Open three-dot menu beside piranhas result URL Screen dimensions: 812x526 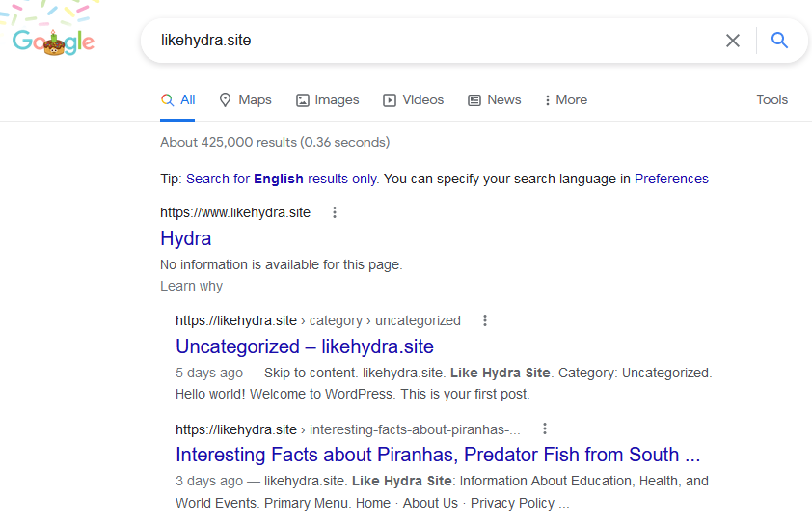tap(544, 429)
